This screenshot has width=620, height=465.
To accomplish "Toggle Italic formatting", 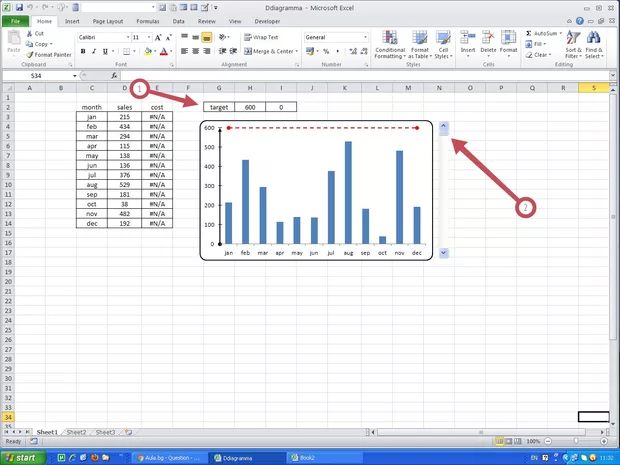I will [94, 51].
